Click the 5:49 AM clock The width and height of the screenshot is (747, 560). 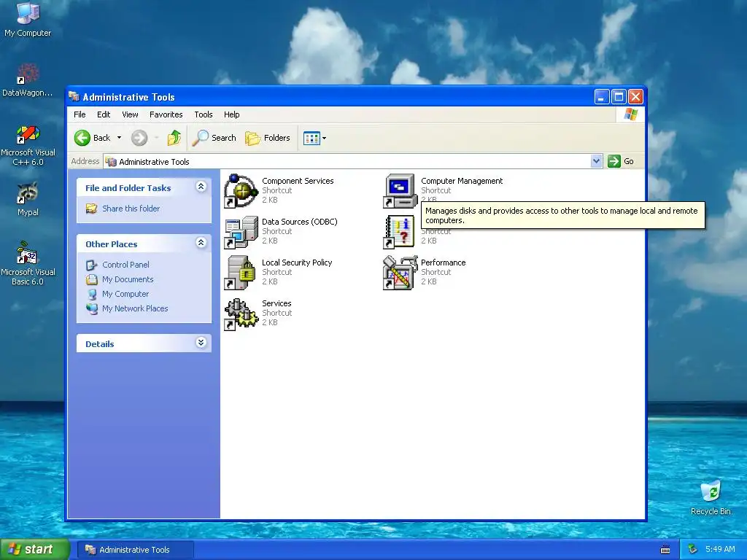[720, 550]
